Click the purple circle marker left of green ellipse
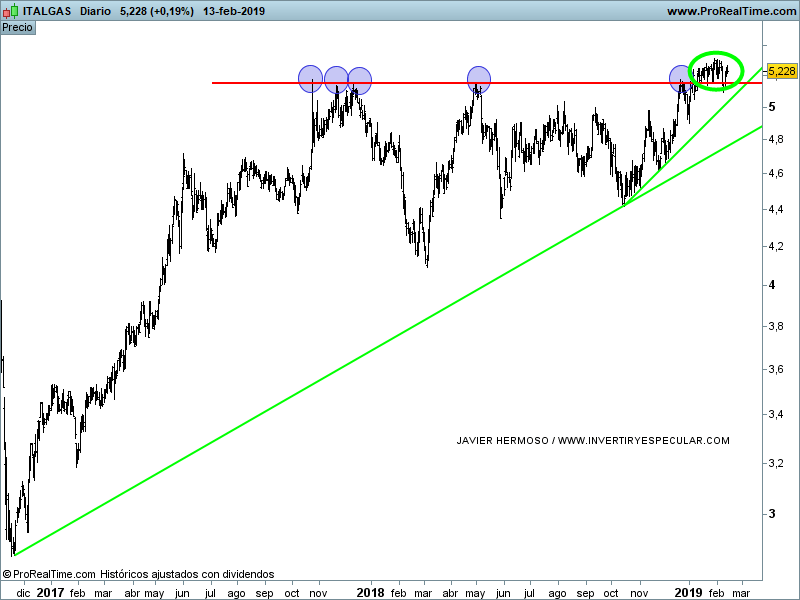800x600 pixels. click(681, 78)
